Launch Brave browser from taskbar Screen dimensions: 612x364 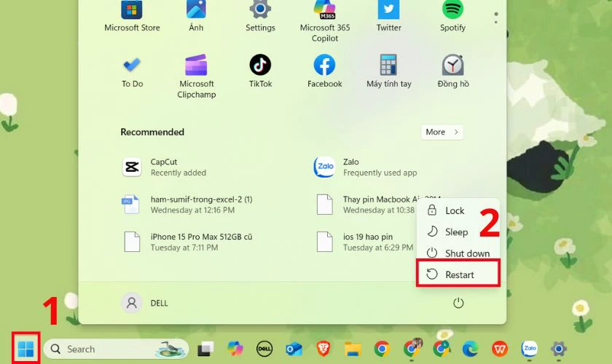click(323, 349)
